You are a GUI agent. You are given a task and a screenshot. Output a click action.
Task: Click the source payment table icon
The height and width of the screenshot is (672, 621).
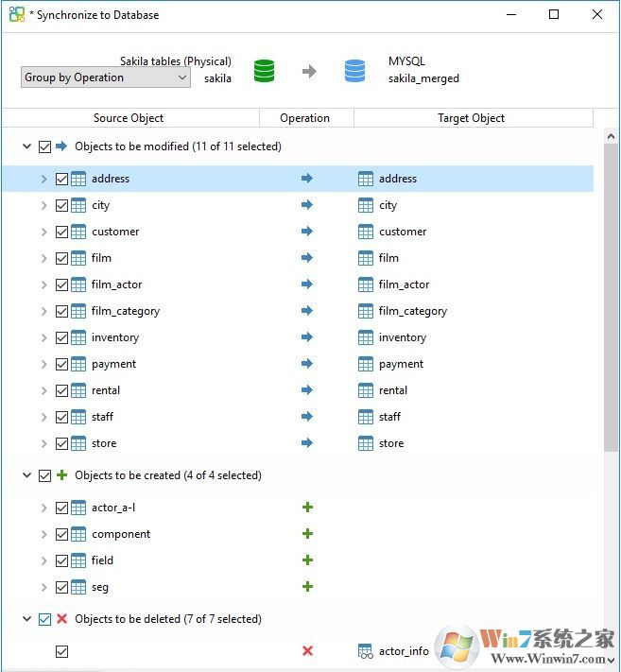pos(78,364)
